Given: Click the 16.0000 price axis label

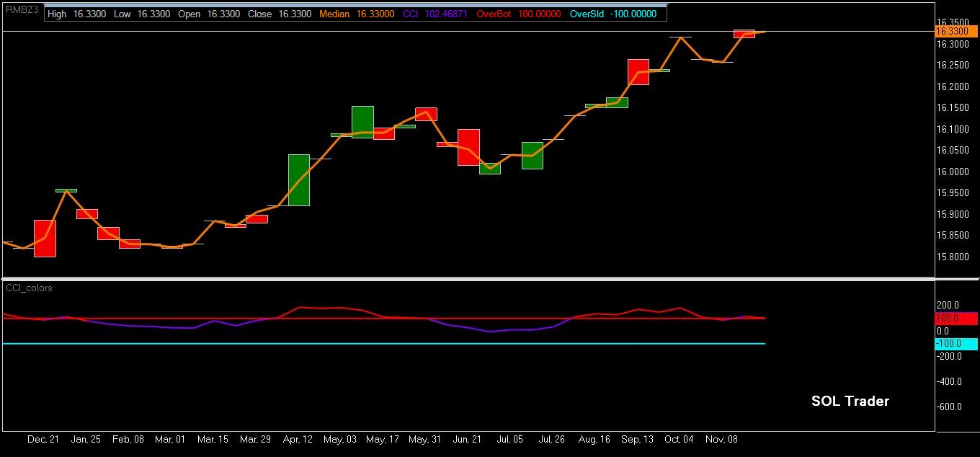Looking at the screenshot, I should [x=952, y=172].
